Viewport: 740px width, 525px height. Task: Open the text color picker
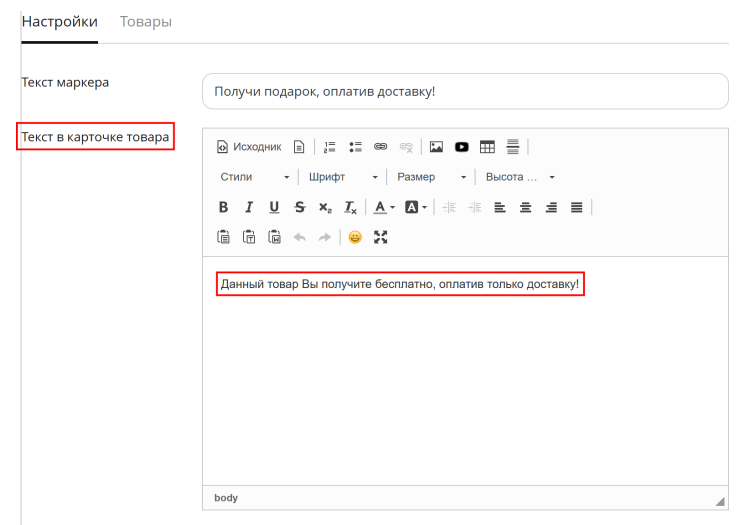(384, 207)
